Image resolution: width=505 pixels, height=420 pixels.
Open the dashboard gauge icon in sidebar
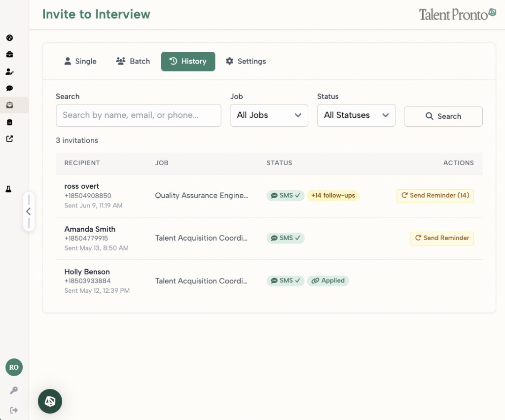pyautogui.click(x=10, y=37)
